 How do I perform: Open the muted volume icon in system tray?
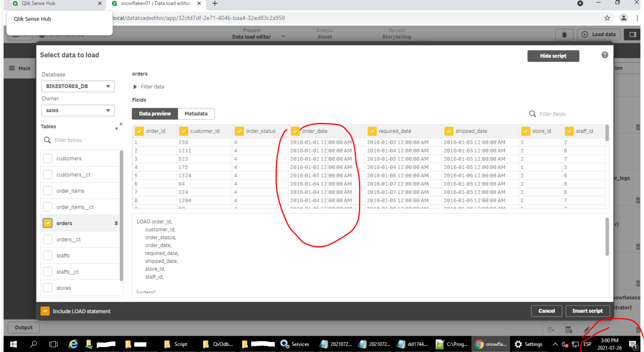[x=565, y=344]
